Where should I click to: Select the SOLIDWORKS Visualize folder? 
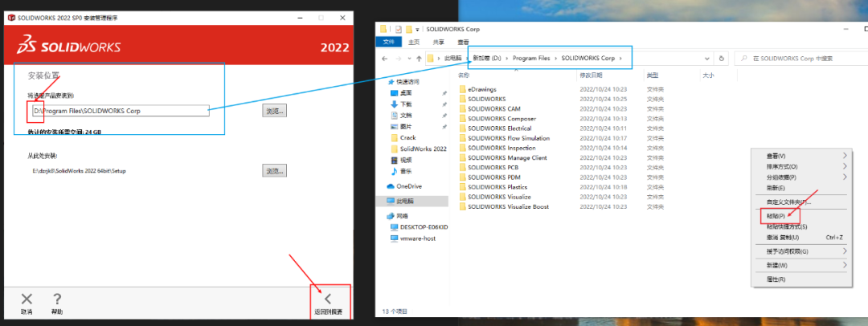(x=495, y=197)
